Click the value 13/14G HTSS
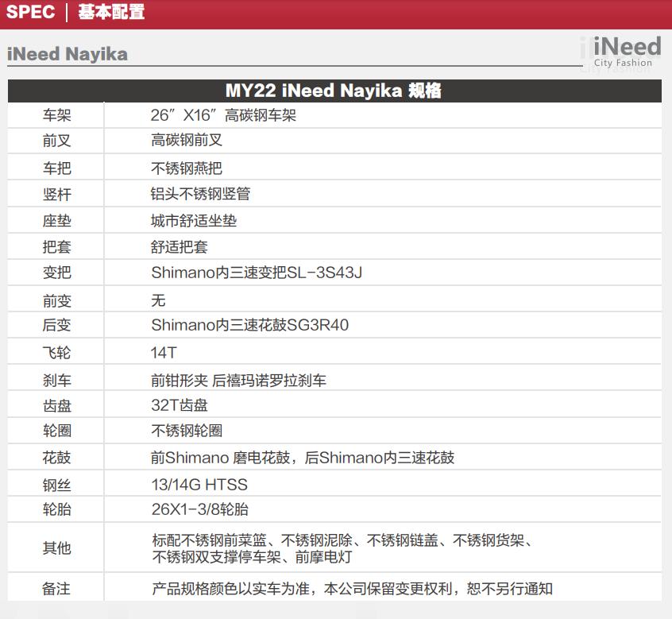Image resolution: width=672 pixels, height=619 pixels. click(199, 485)
